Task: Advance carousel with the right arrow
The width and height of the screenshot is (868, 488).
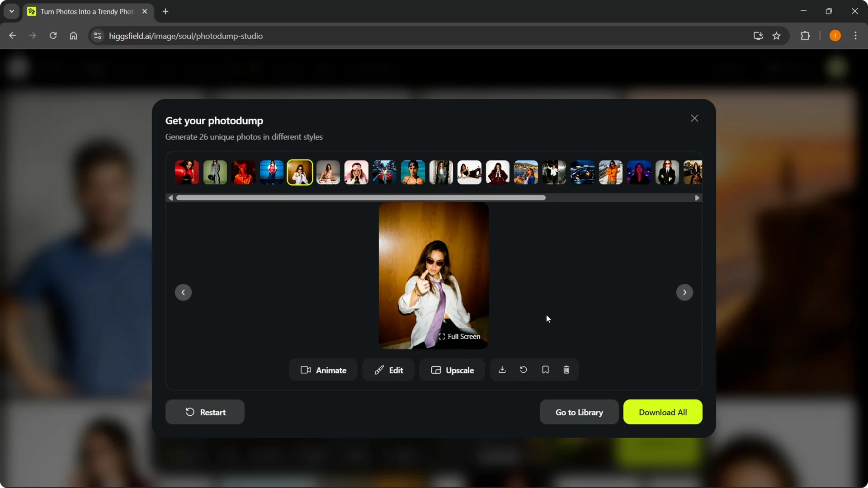Action: [x=684, y=292]
